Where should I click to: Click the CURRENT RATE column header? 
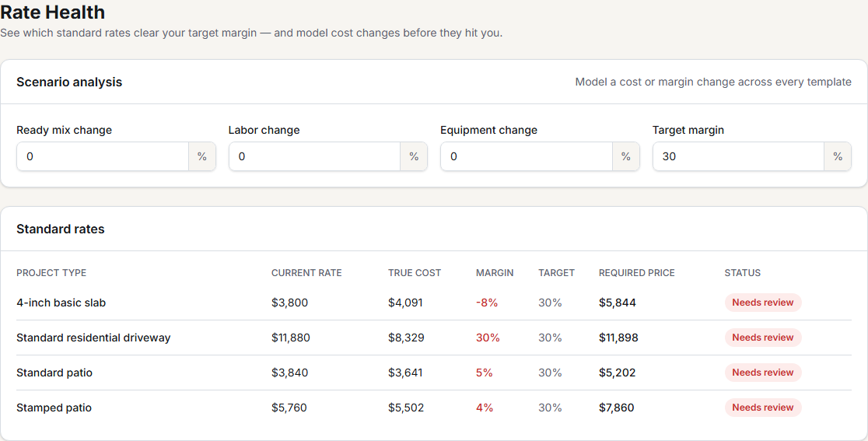(x=306, y=273)
